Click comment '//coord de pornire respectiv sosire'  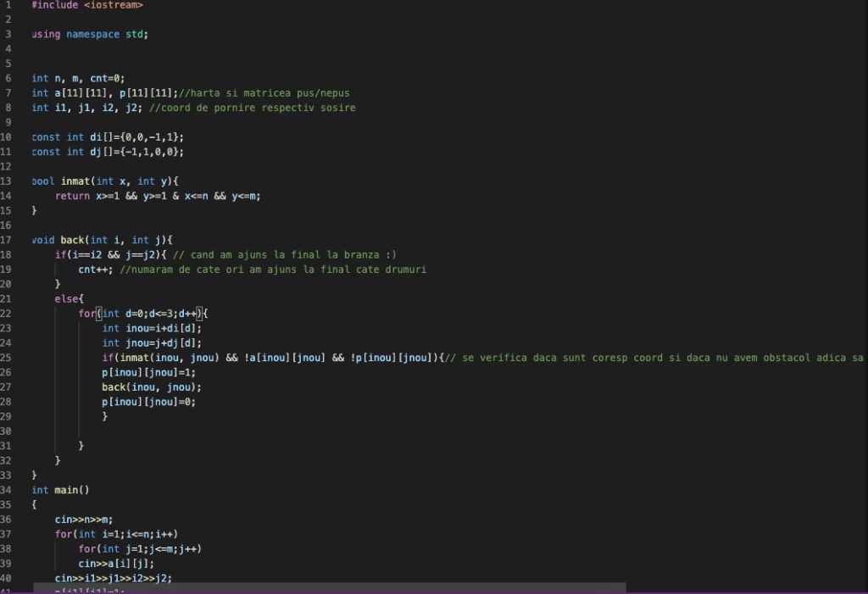[253, 108]
